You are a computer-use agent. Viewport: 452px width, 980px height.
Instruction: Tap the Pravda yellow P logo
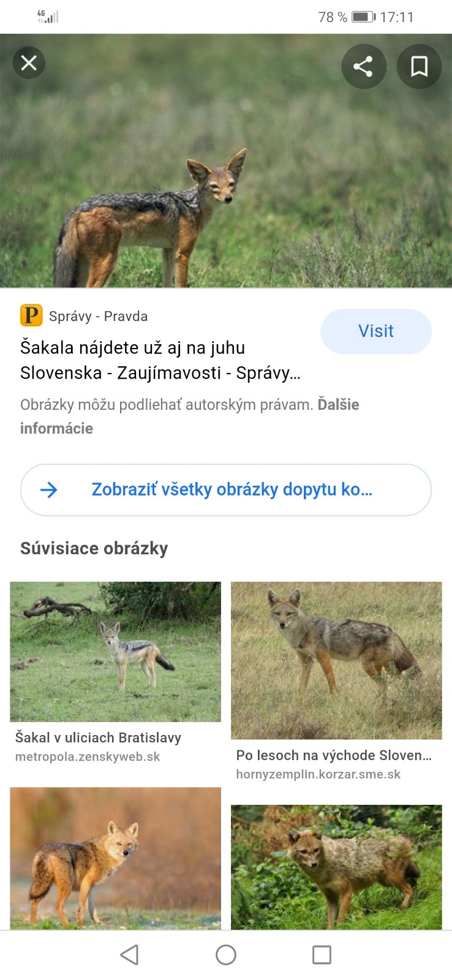click(31, 315)
